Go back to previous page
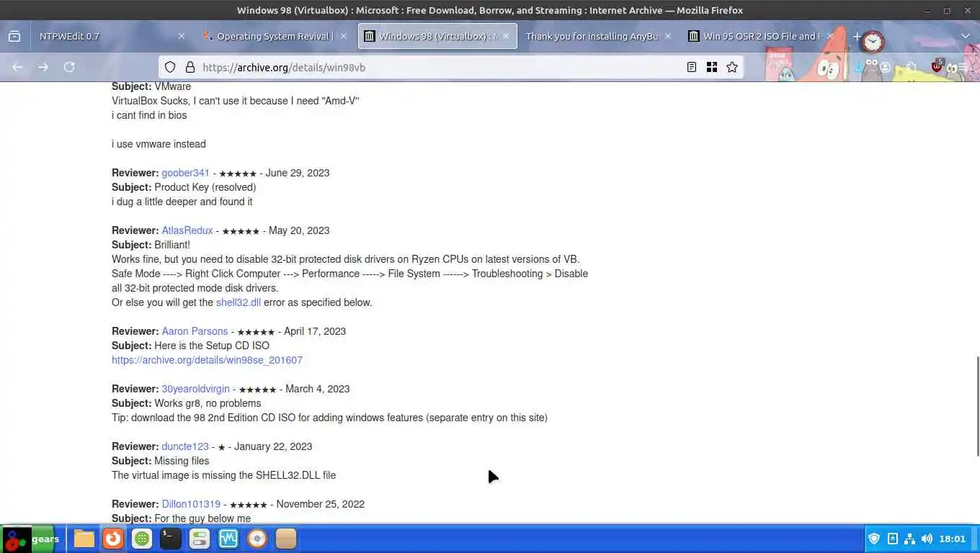 pos(17,67)
